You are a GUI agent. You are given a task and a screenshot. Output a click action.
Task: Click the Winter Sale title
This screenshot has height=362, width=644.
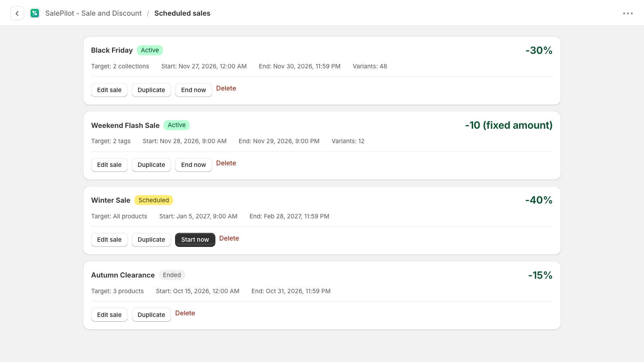[111, 200]
